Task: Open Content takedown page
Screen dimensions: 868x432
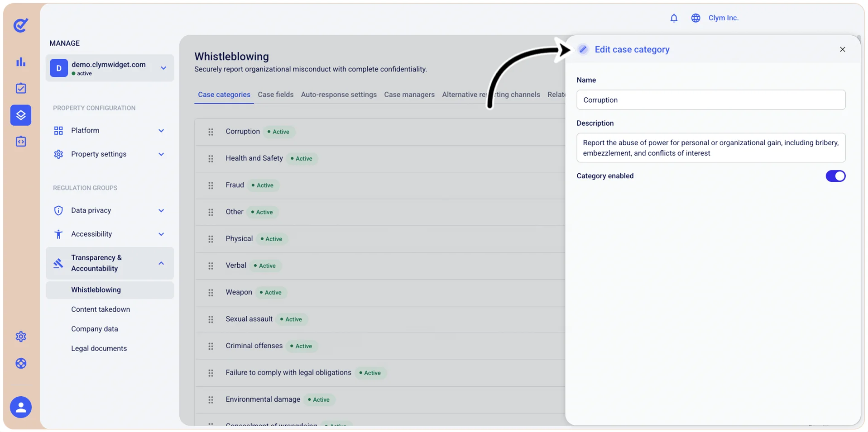Action: [x=101, y=309]
